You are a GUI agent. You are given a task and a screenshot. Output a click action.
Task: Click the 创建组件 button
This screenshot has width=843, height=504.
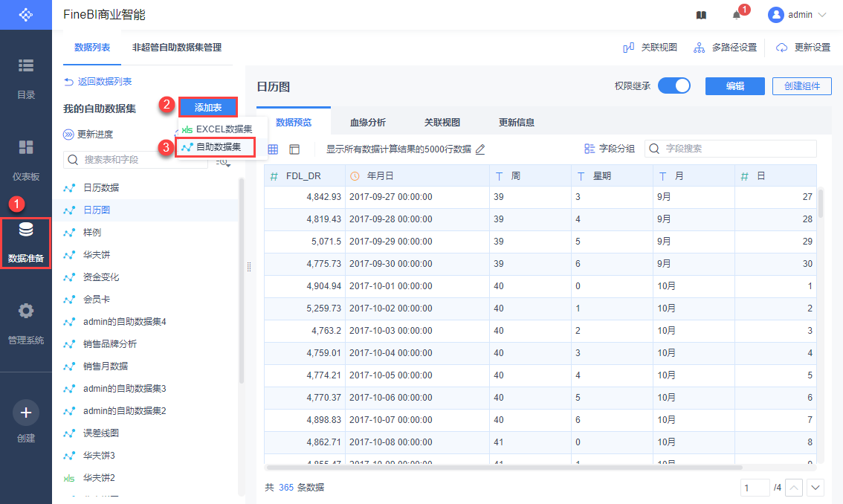[x=801, y=85]
